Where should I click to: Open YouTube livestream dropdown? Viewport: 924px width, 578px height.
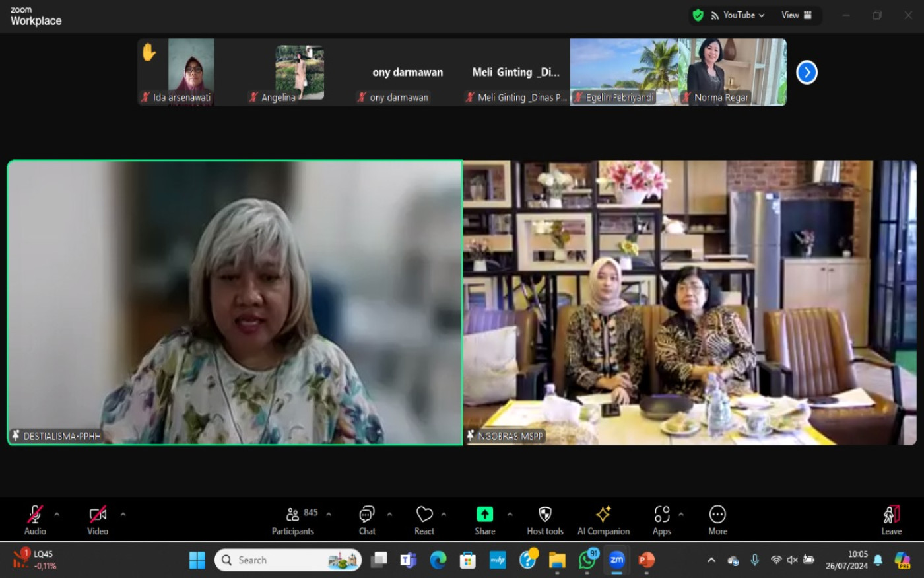pyautogui.click(x=738, y=15)
